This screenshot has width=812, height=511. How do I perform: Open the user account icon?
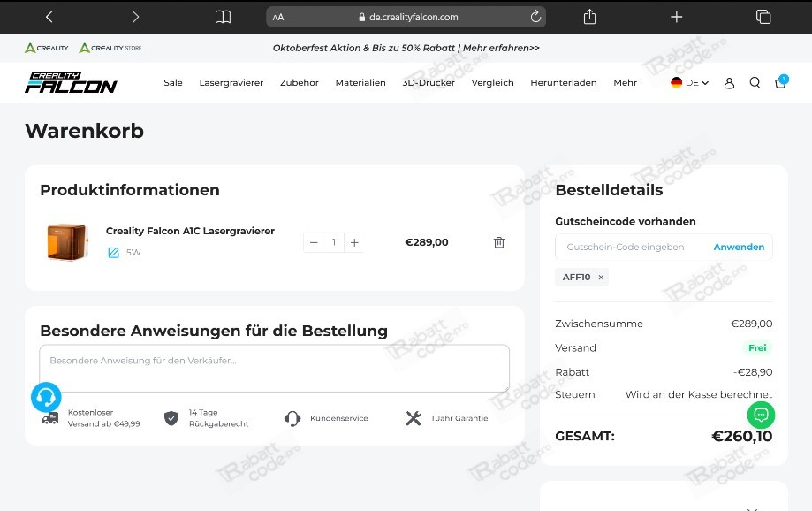[729, 83]
